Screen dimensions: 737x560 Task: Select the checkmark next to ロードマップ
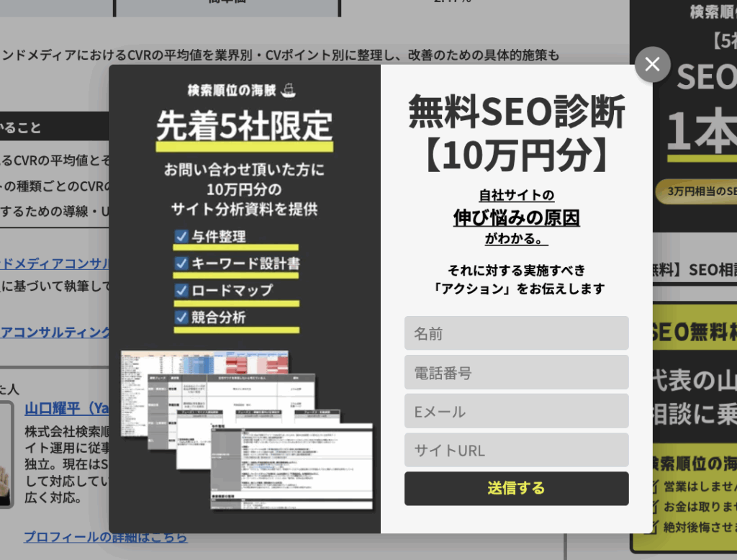(181, 290)
